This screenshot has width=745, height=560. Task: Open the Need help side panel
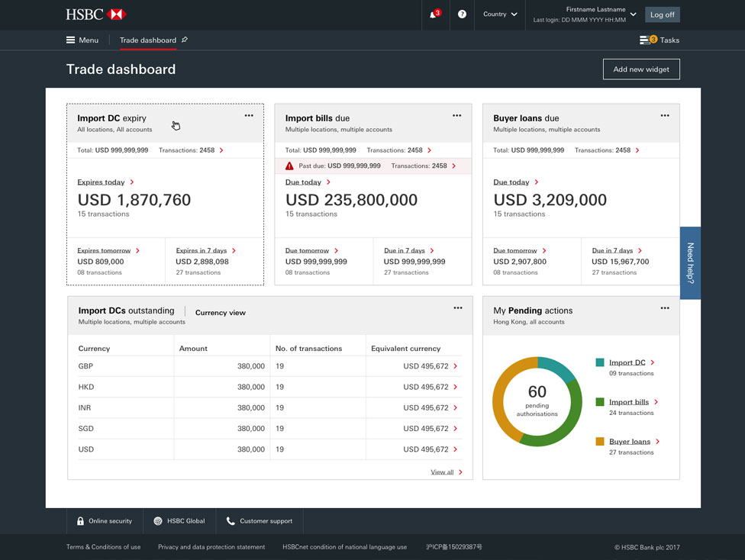tap(690, 262)
